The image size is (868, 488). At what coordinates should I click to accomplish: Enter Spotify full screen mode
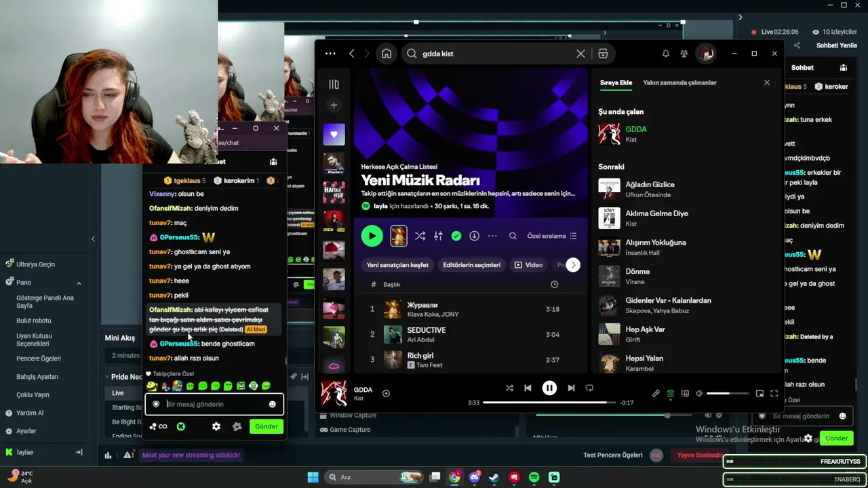click(774, 393)
